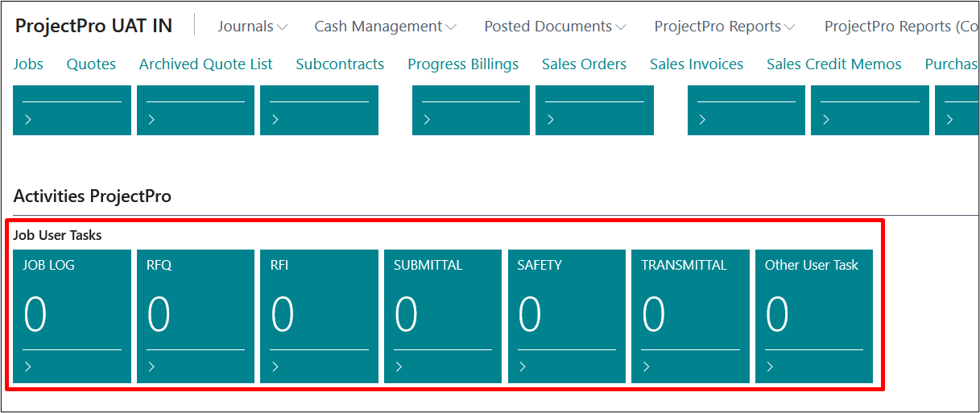Open Sales Credit Memos list
This screenshot has width=980, height=413.
tap(834, 64)
